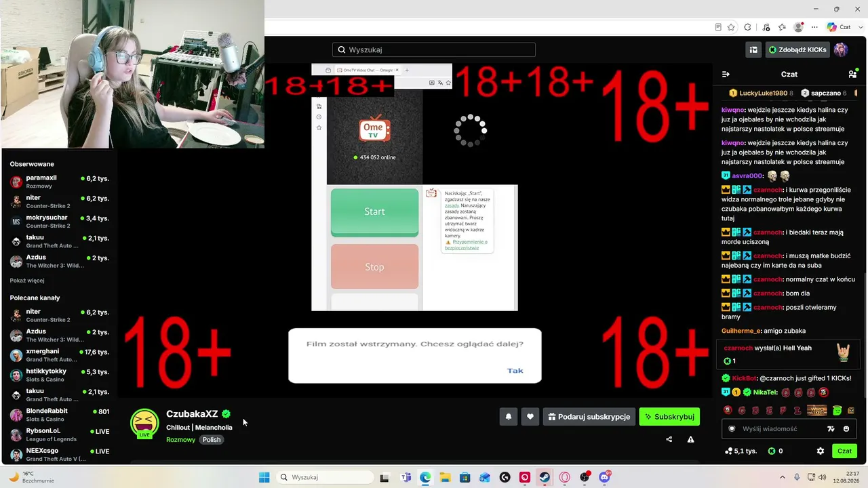Image resolution: width=868 pixels, height=488 pixels.
Task: Open the profile avatar menu on Kick
Action: point(841,49)
